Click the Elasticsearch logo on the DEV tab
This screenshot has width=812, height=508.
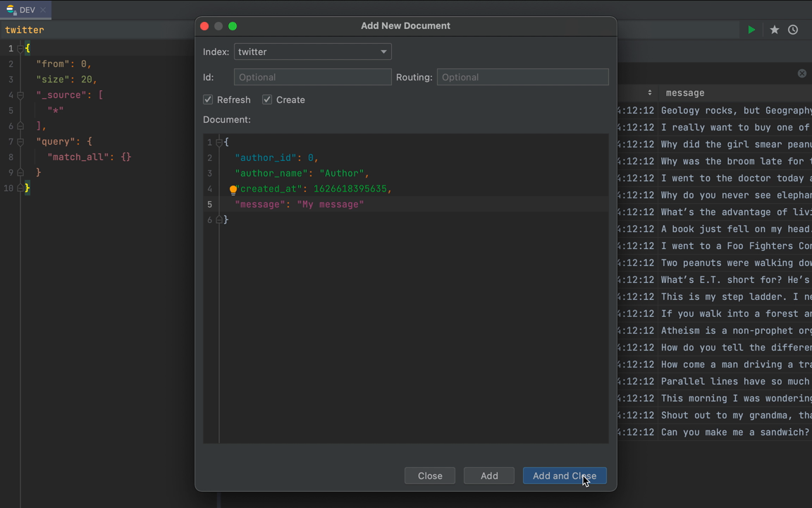[9, 8]
